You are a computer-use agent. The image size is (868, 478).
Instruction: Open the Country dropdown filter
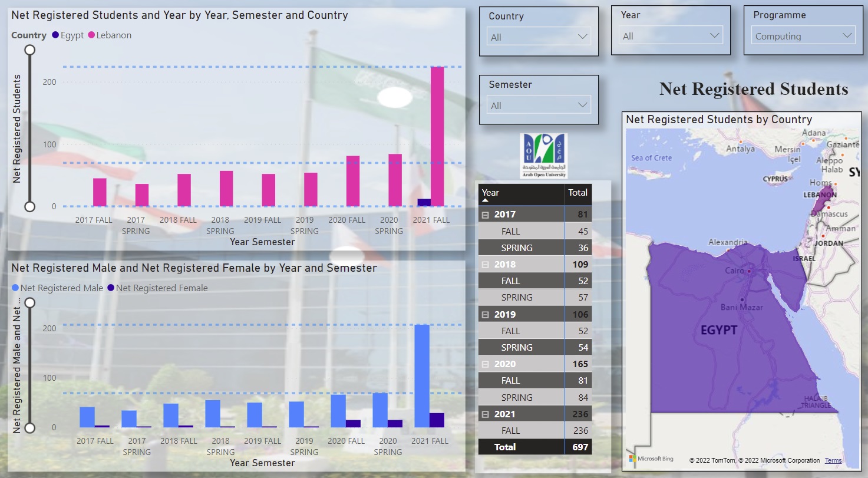(539, 37)
